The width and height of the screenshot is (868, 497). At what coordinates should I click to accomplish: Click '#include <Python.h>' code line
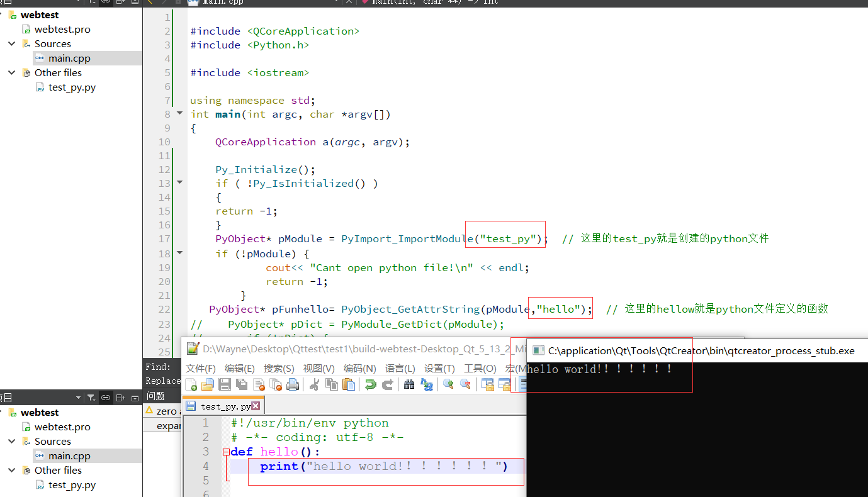point(249,45)
